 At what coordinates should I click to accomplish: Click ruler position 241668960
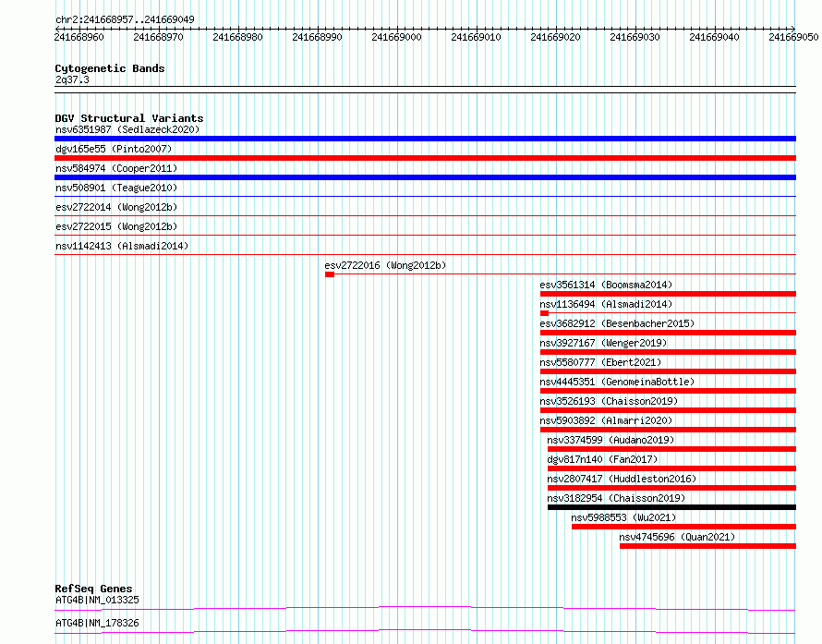(x=79, y=37)
